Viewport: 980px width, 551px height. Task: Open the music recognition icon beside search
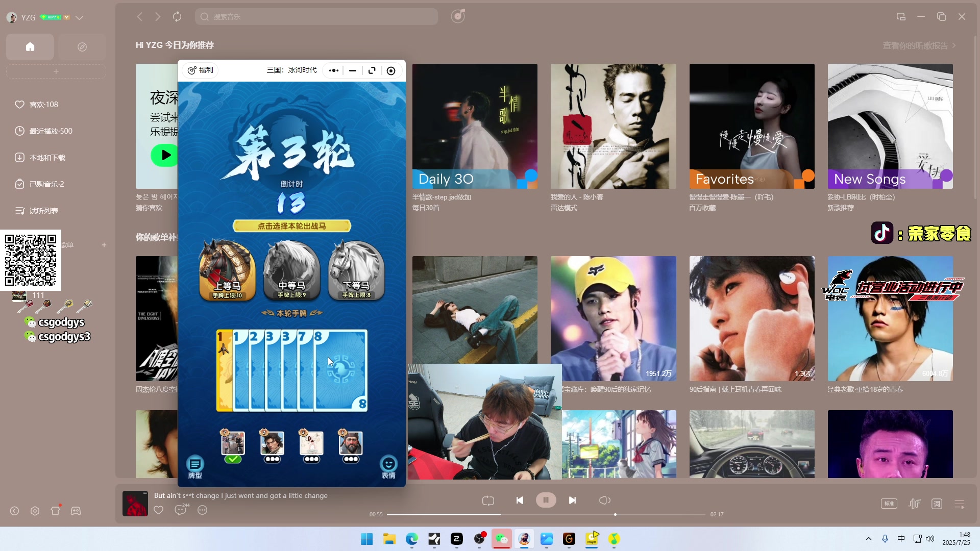[458, 16]
